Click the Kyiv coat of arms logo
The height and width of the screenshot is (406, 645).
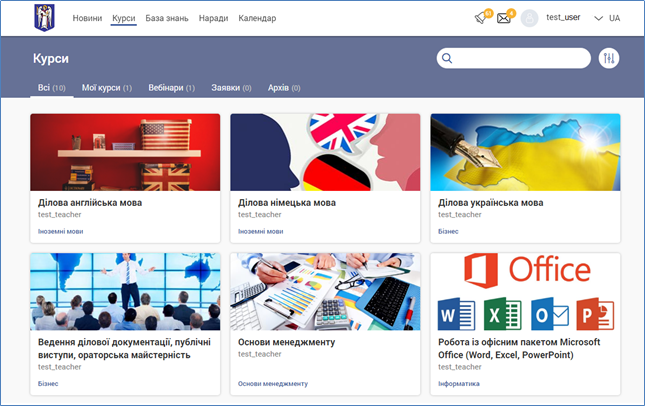[x=46, y=18]
